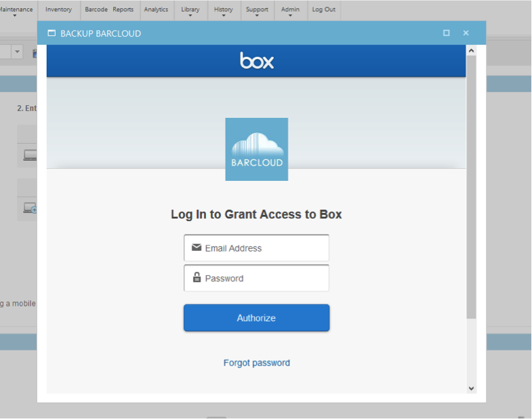Close the Backup BarCloud dialog
Viewport: 532px width, 419px height.
(466, 33)
